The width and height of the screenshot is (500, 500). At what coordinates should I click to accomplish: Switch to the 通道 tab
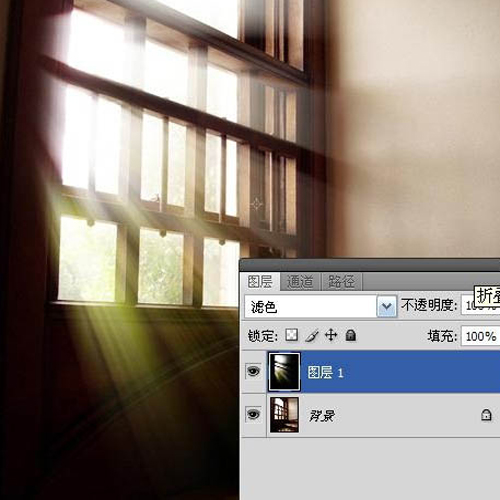(300, 282)
